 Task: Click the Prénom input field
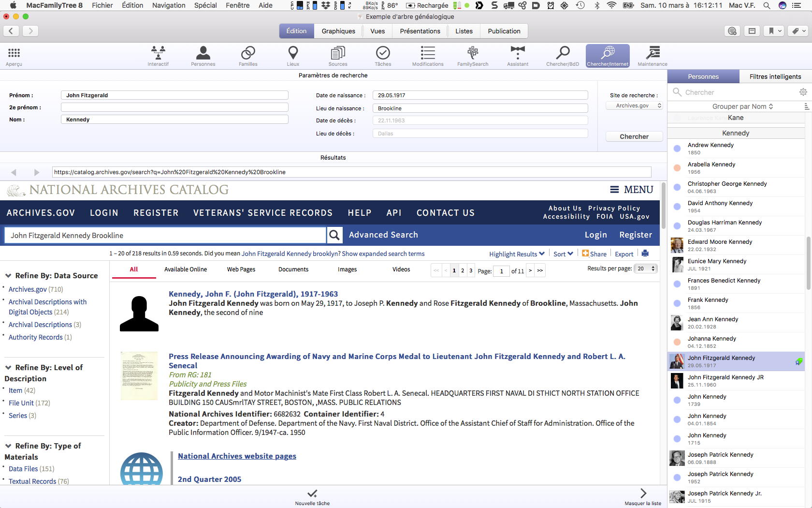point(174,95)
